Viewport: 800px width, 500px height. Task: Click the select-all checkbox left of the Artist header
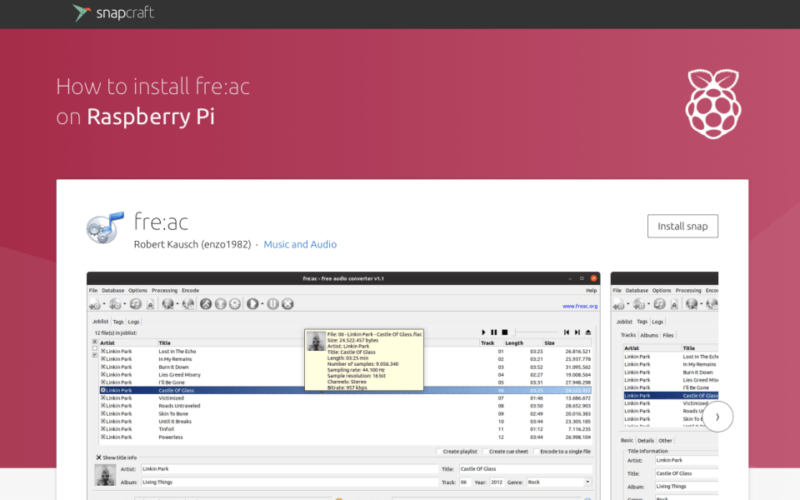pos(95,342)
